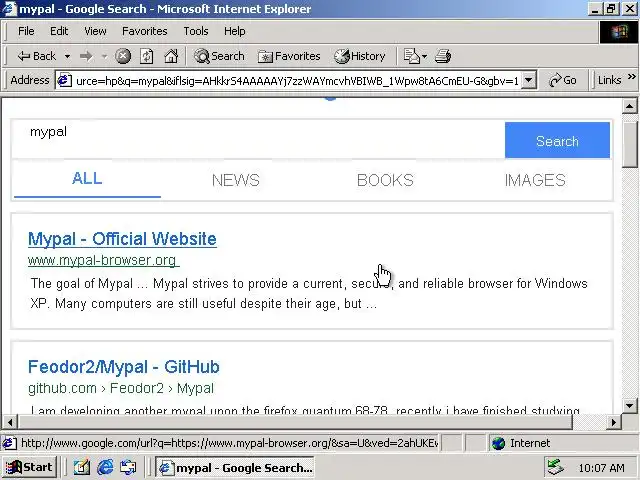640x480 pixels.
Task: Open the History pane from the toolbar
Action: pos(360,56)
